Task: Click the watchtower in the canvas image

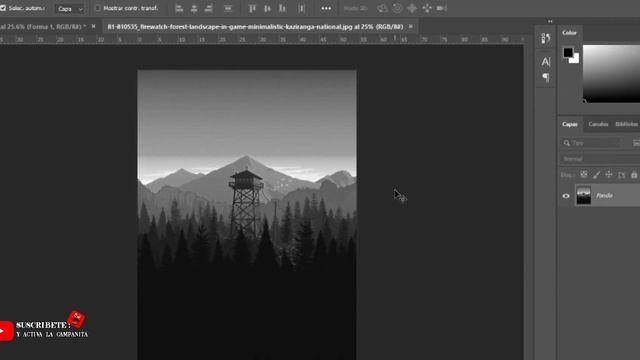Action: click(x=246, y=201)
